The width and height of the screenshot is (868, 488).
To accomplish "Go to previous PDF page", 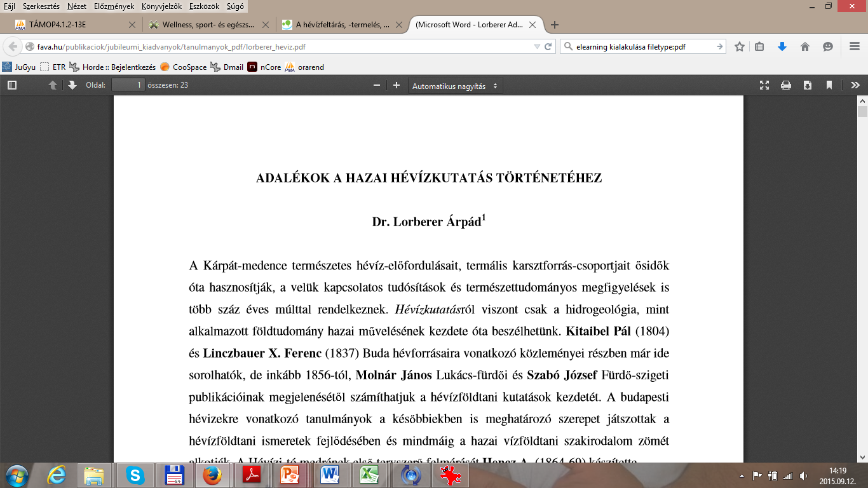I will click(53, 85).
